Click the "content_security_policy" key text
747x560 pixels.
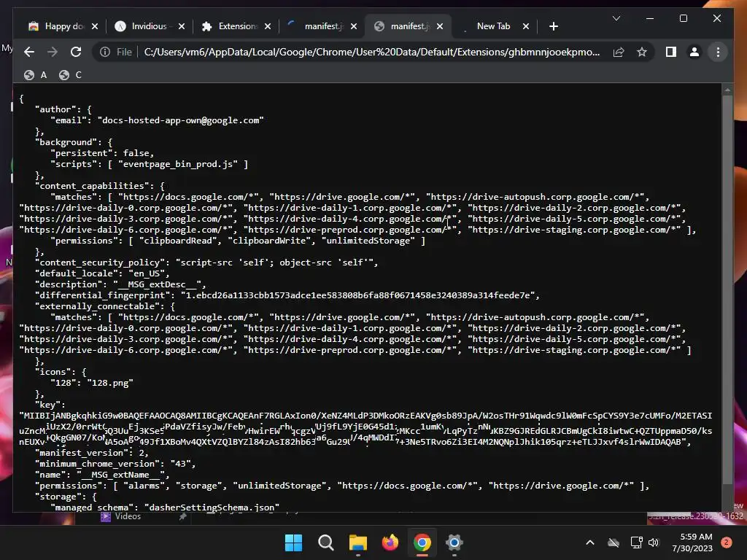[100, 262]
